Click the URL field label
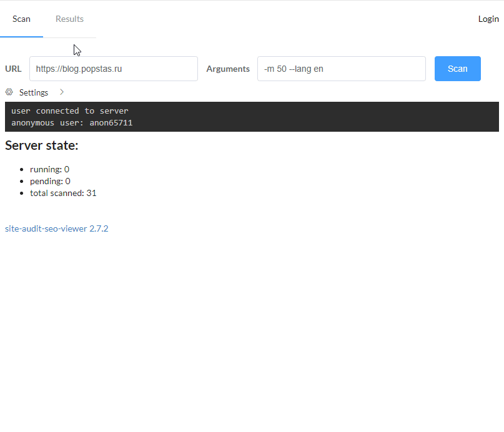Screen dimensions: 504x432 [x=13, y=69]
